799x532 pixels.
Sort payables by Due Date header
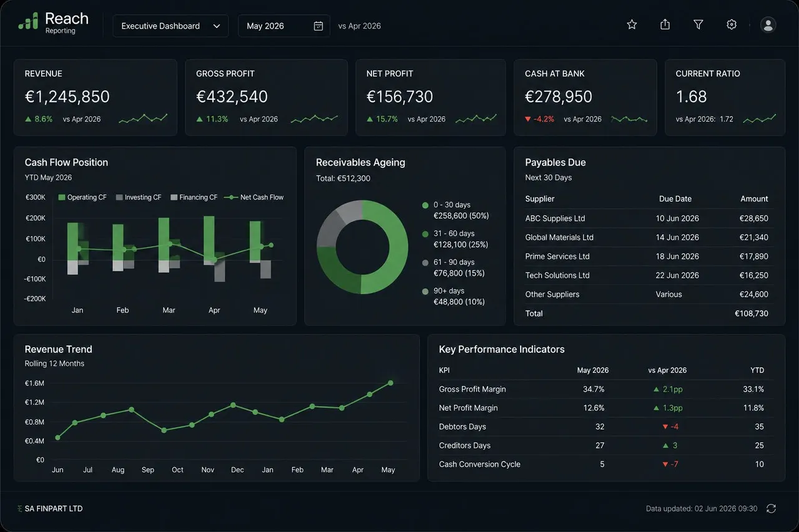(675, 199)
